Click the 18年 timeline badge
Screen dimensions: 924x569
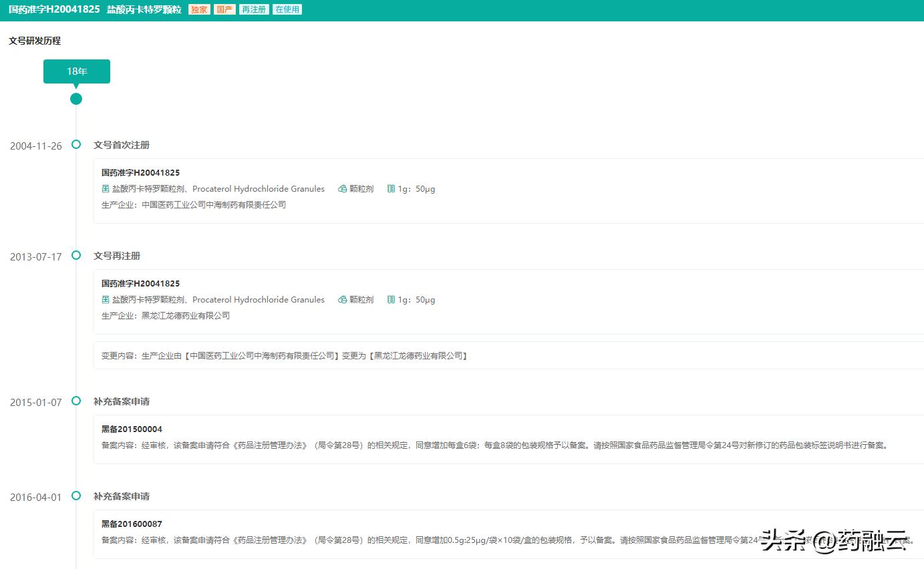click(x=77, y=71)
